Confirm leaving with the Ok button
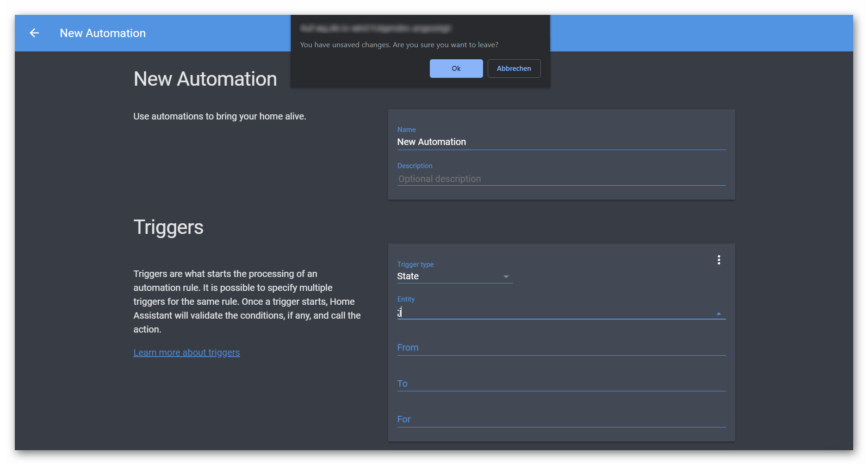This screenshot has width=868, height=465. pyautogui.click(x=456, y=69)
